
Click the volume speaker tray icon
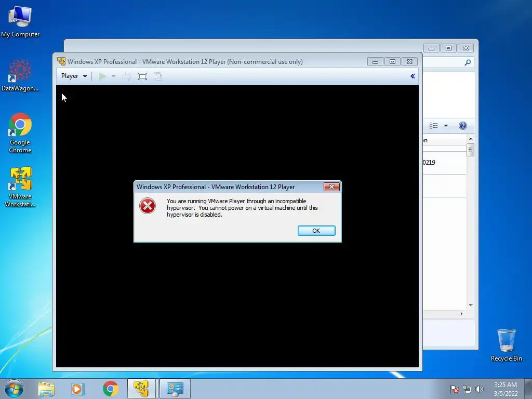480,389
